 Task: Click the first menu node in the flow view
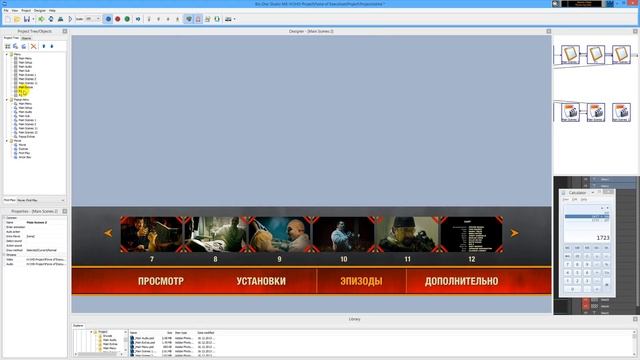coord(570,54)
